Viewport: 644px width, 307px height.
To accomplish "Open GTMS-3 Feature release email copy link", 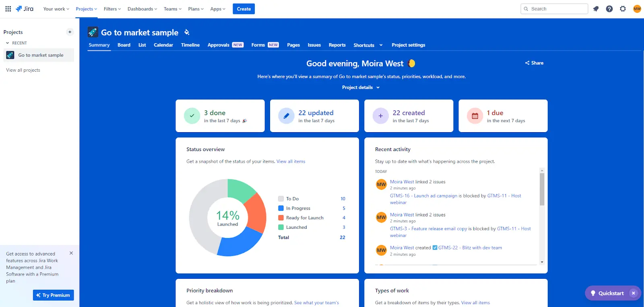I will [x=429, y=229].
